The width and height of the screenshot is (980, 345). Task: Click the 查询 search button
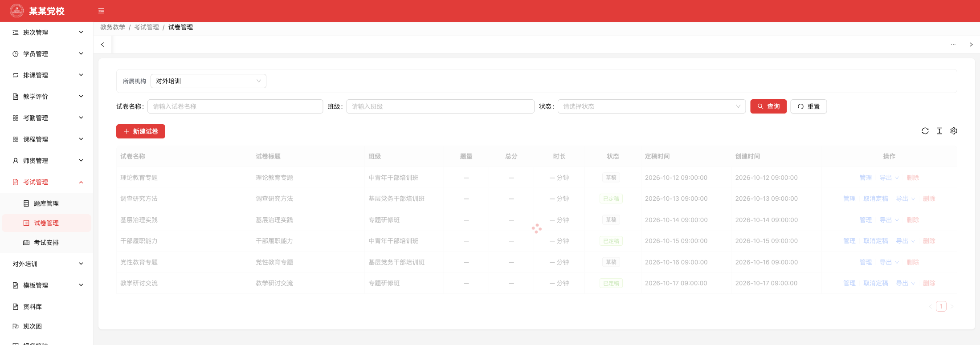point(768,106)
